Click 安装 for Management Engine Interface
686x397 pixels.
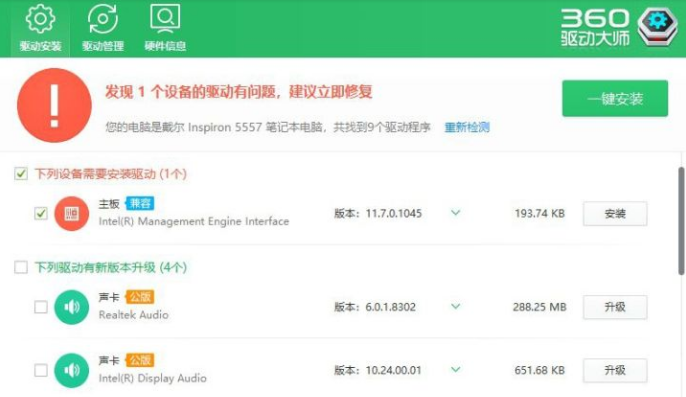(615, 214)
